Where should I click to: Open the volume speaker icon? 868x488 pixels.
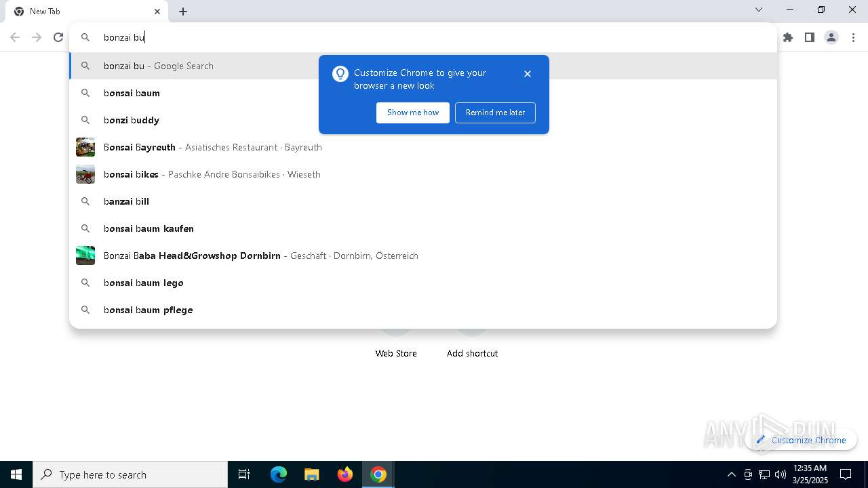[781, 474]
